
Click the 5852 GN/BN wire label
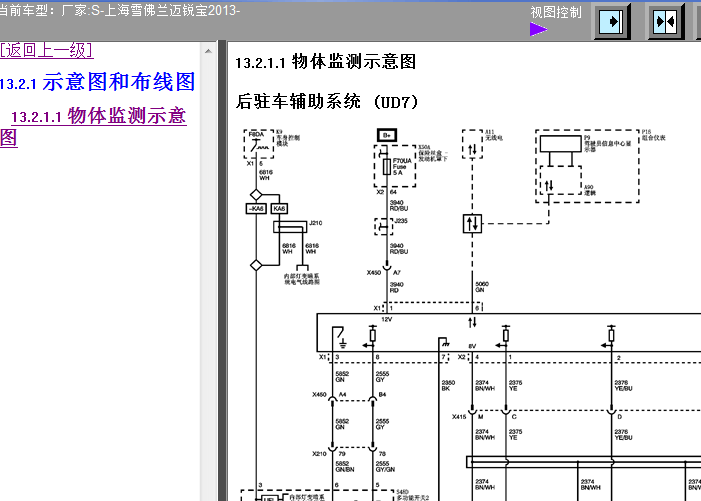point(345,467)
